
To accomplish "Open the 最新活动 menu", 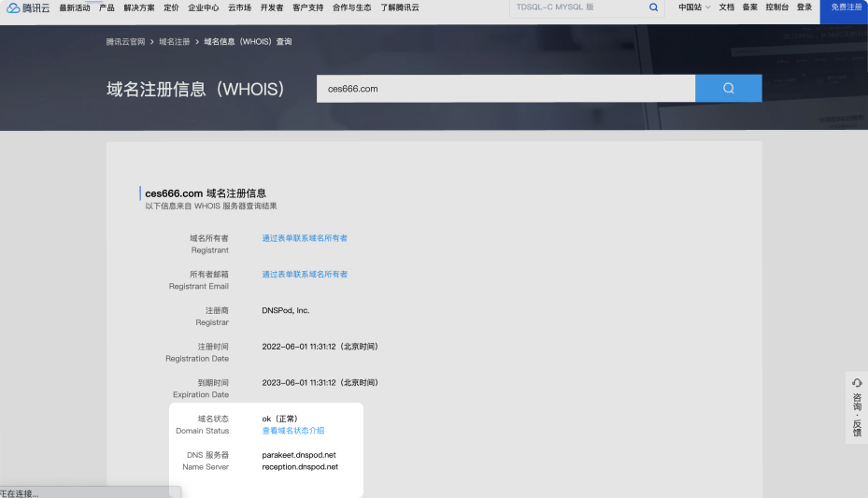I will coord(75,7).
